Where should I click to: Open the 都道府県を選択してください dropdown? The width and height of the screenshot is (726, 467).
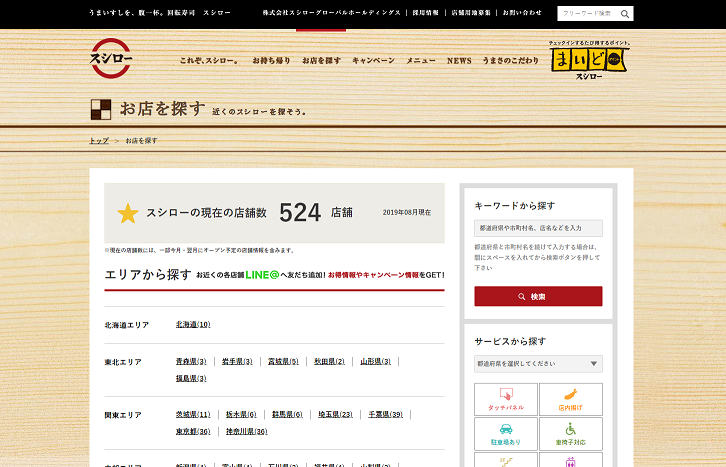click(538, 364)
